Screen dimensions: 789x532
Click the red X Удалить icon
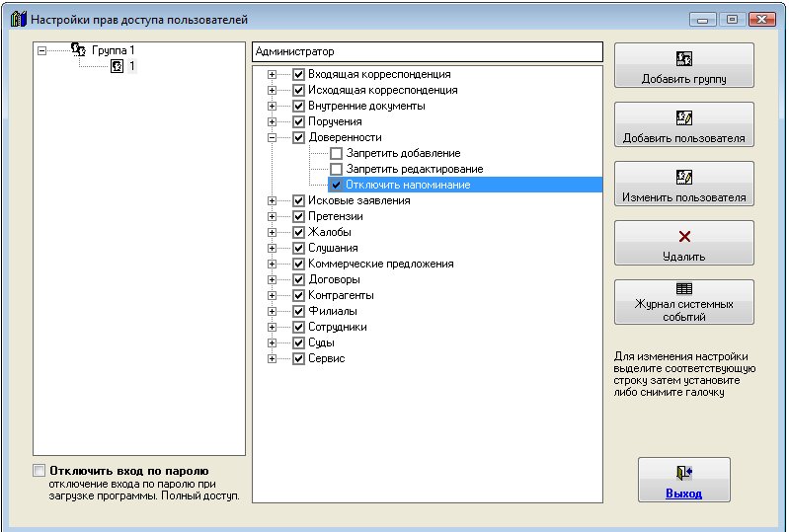coord(684,236)
